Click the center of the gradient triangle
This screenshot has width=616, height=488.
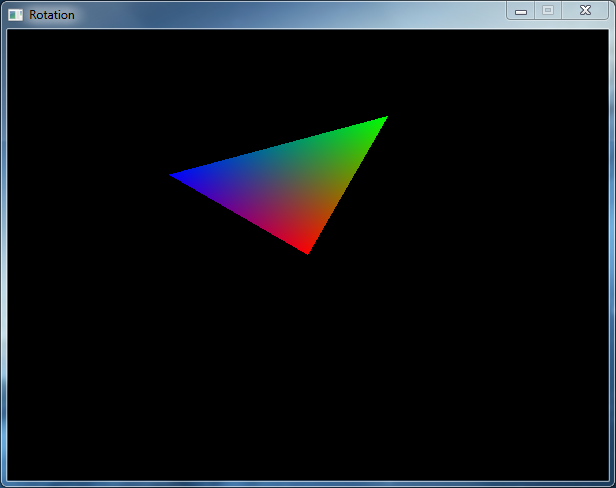(290, 182)
